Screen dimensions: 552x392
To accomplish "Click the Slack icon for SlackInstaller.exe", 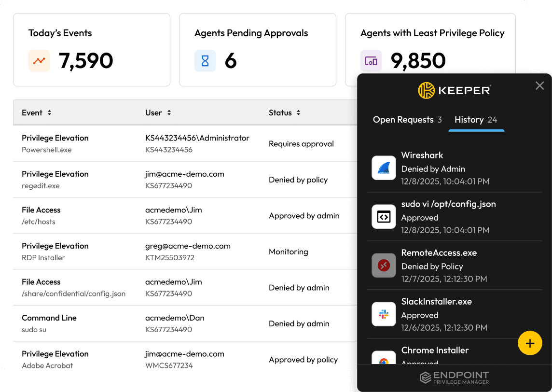I will click(384, 314).
